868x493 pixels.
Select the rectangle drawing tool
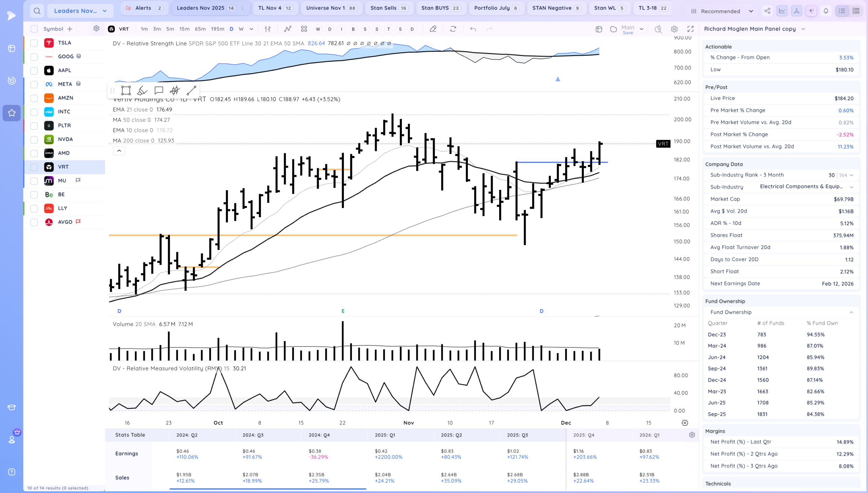126,90
